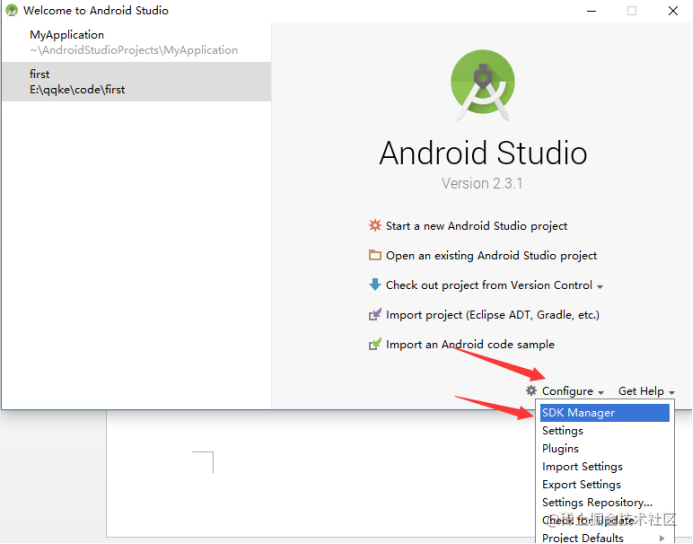
Task: Click the large Android Studio logo
Action: pos(483,85)
